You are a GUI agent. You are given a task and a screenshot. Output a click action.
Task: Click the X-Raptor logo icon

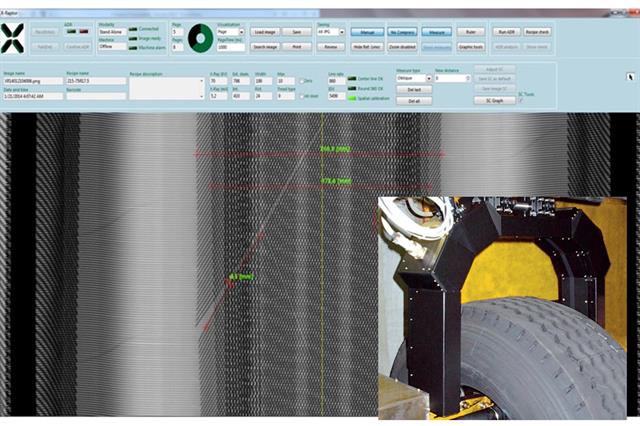point(12,38)
